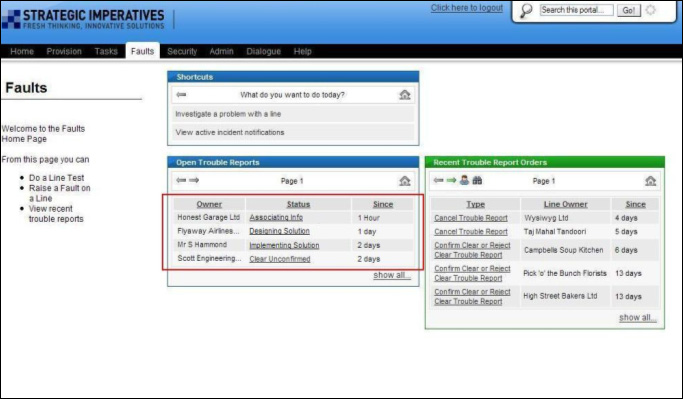
Task: Open the 'Associating Info' status link
Action: click(x=276, y=217)
